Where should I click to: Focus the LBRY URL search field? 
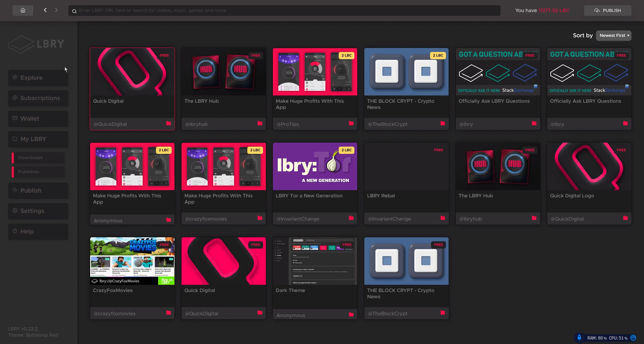click(284, 10)
